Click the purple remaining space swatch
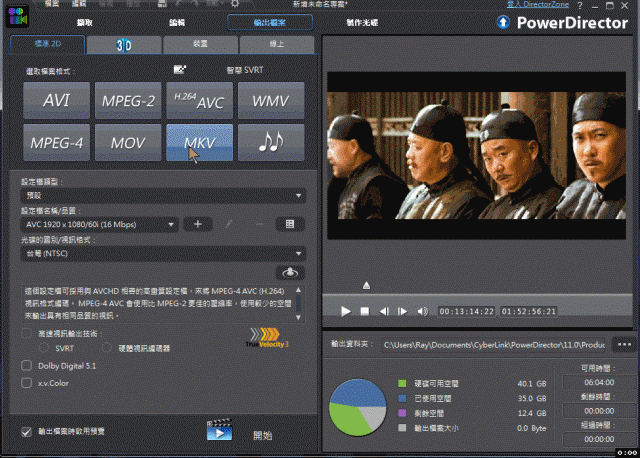The width and height of the screenshot is (640, 458). (x=402, y=413)
